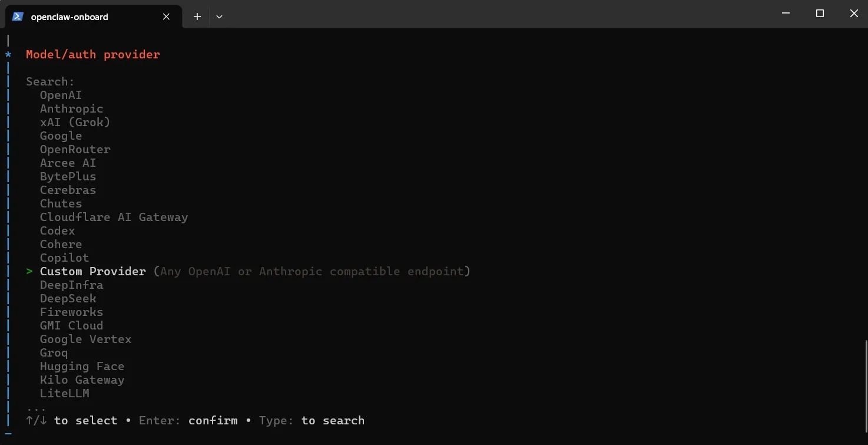Click the Cerebras provider
868x445 pixels.
pos(68,190)
